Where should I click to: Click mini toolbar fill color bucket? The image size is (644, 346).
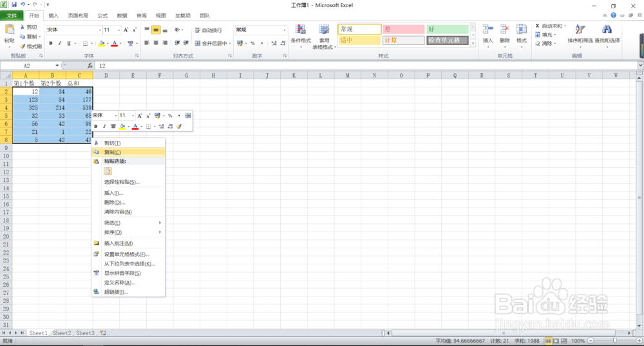point(122,126)
